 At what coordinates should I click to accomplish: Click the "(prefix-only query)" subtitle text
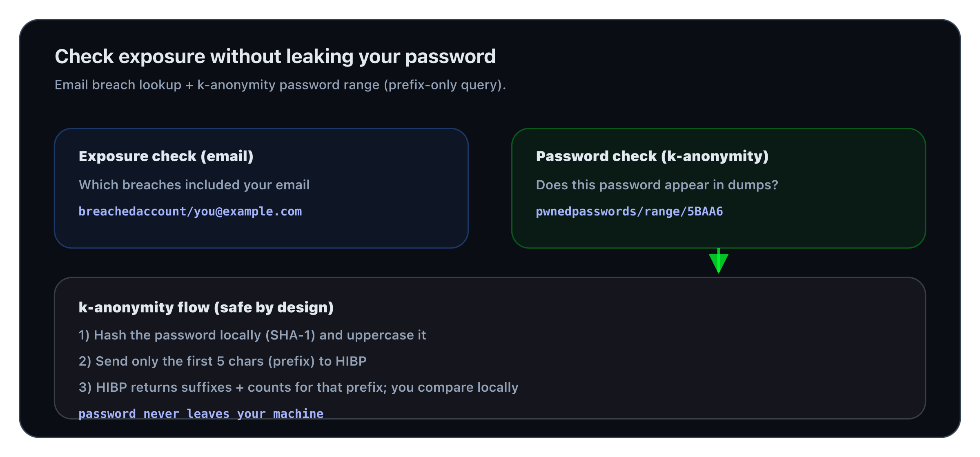click(444, 85)
